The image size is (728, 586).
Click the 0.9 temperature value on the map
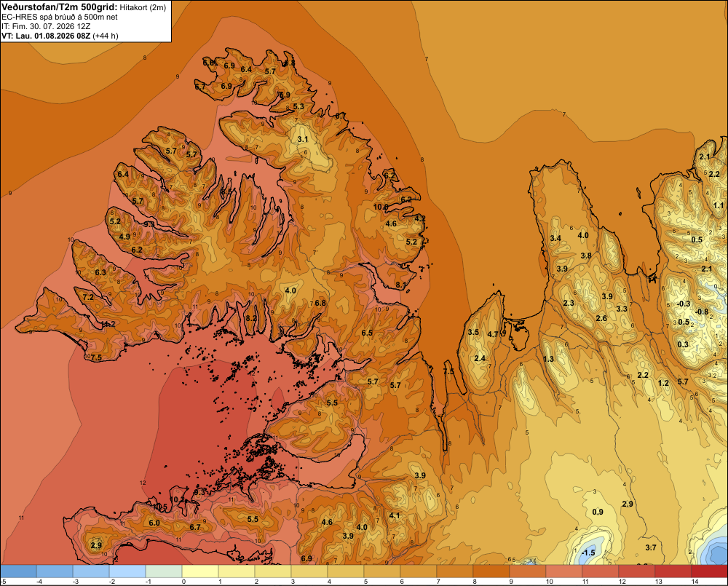point(598,512)
